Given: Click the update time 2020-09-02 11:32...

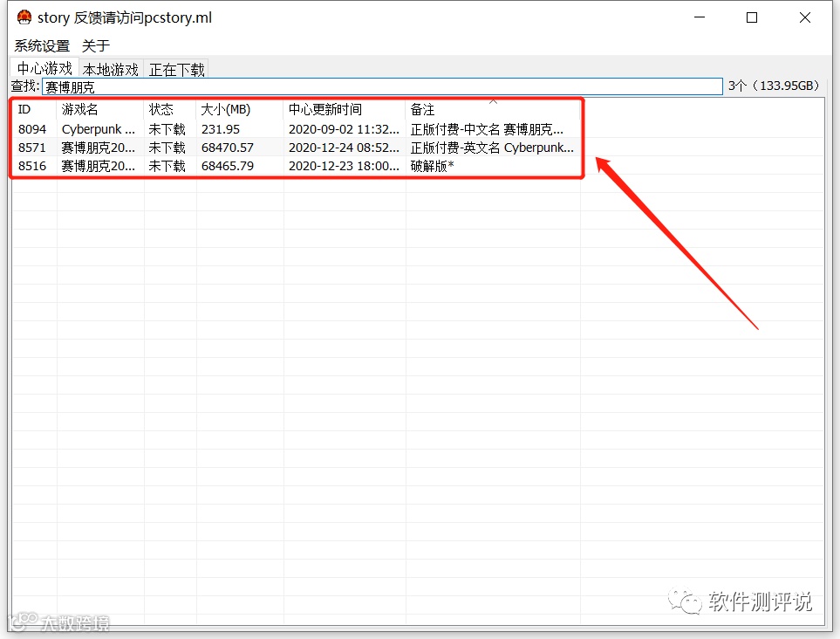Looking at the screenshot, I should pos(344,129).
